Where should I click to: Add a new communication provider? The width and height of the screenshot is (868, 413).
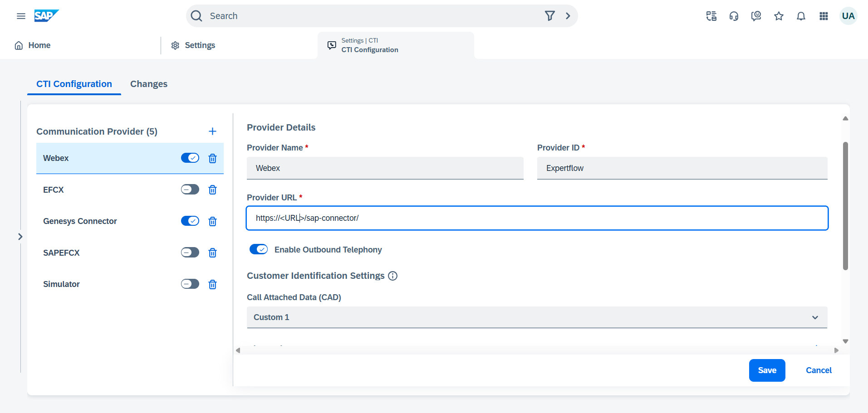click(x=212, y=131)
